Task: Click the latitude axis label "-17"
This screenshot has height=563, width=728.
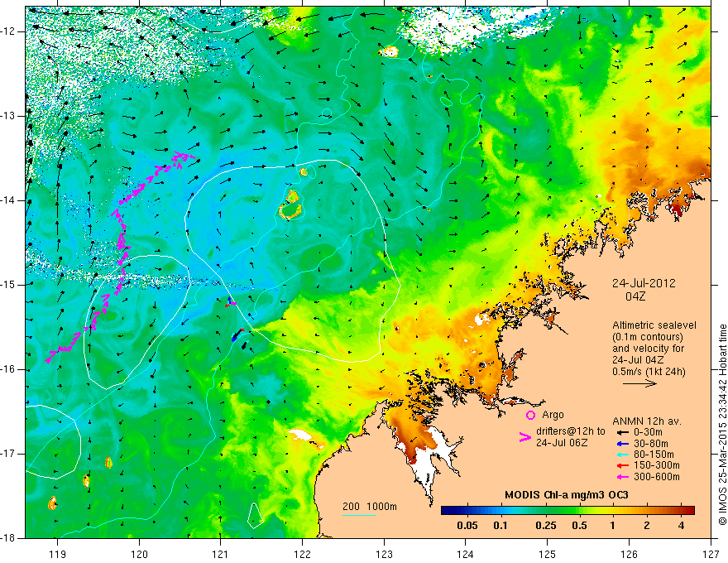Action: [9, 454]
